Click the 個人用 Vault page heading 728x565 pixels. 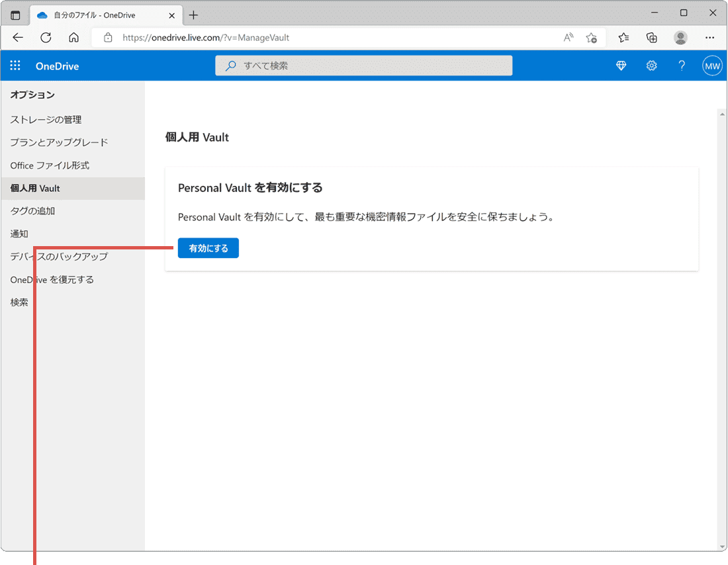tap(197, 138)
